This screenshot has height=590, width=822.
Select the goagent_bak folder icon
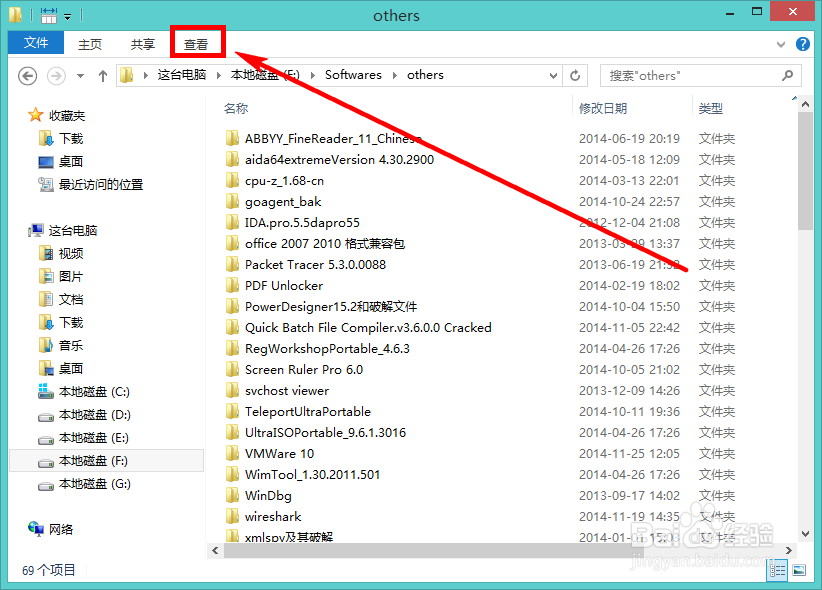[x=232, y=201]
